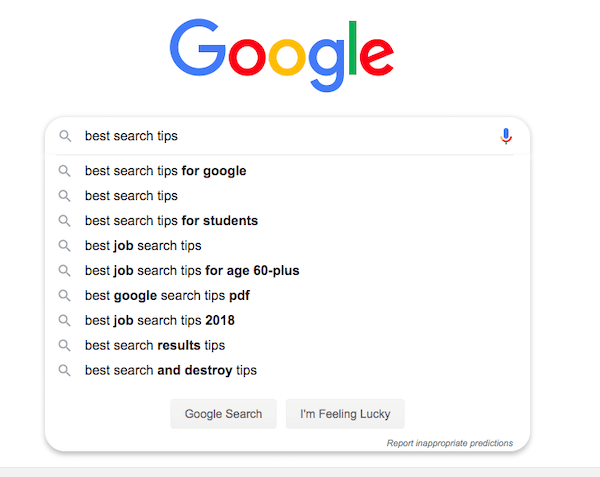Click magnifier icon beside 'for students' suggestion
Screen dimensions: 600x477
[x=64, y=221]
